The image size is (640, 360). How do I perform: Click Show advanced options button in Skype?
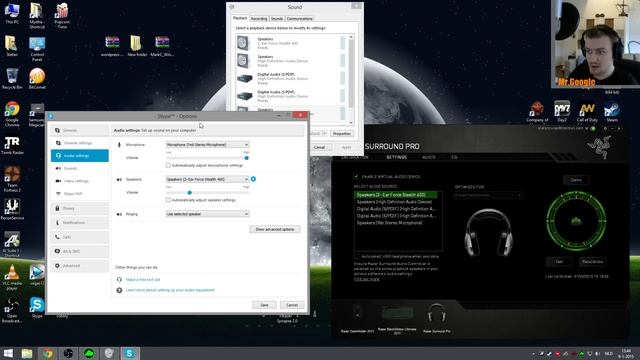[x=275, y=229]
